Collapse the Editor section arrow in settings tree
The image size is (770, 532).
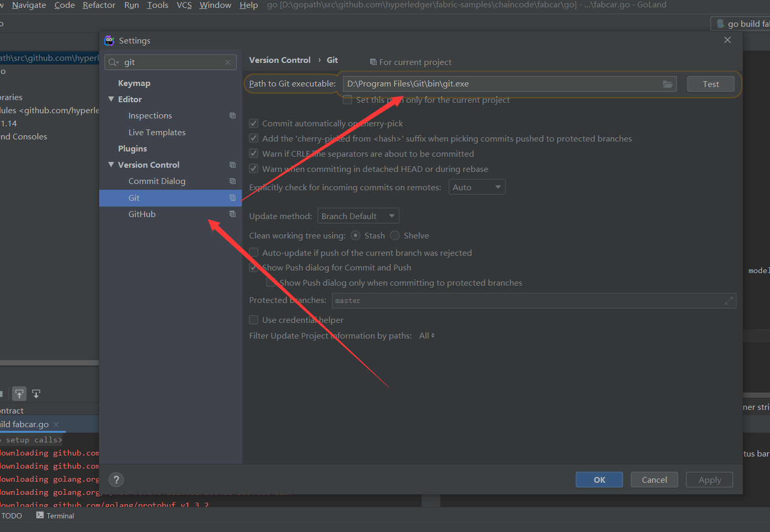[x=111, y=99]
